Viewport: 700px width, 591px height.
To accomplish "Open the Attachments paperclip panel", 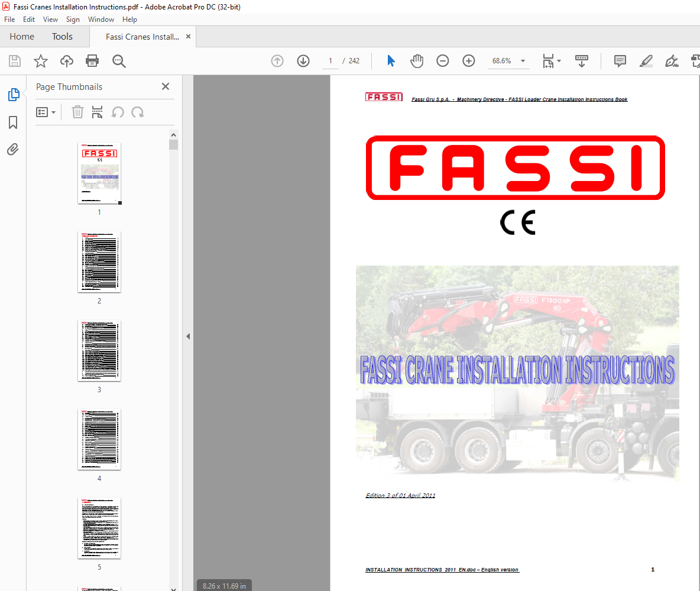I will (x=13, y=149).
